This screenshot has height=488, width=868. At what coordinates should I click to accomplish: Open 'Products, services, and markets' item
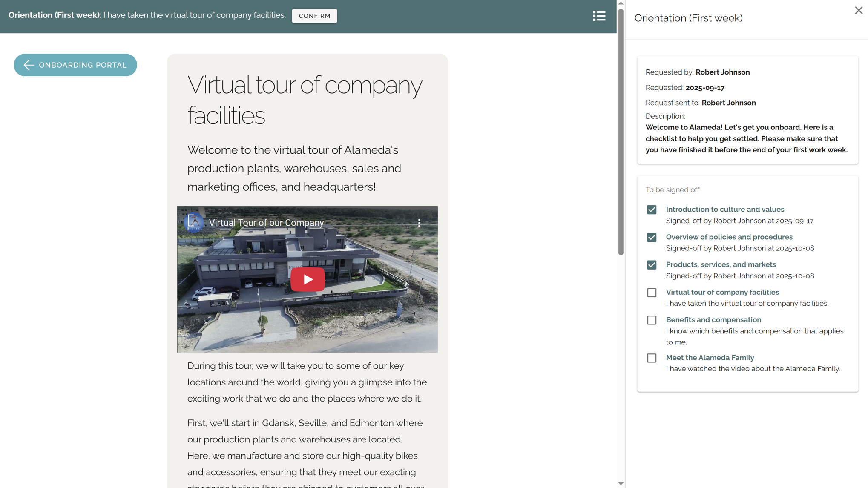pos(721,264)
